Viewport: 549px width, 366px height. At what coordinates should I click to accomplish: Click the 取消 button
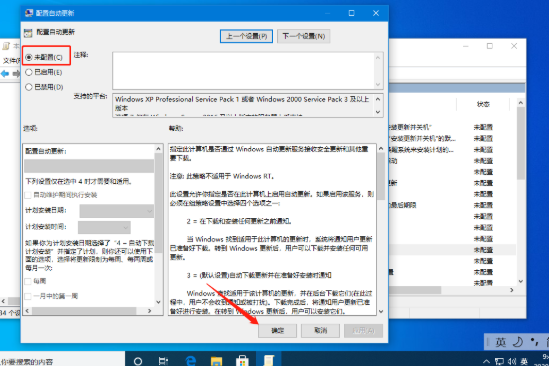click(x=320, y=330)
